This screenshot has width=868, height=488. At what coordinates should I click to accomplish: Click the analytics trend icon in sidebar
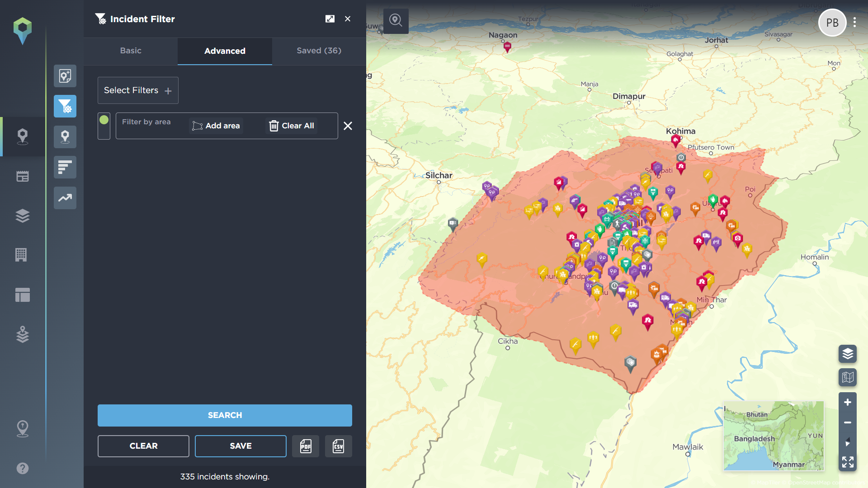pos(66,197)
